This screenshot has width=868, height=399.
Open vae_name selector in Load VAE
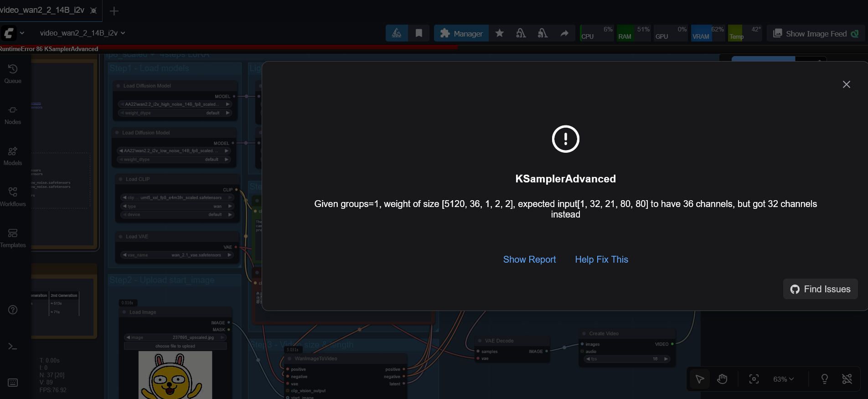pos(177,255)
